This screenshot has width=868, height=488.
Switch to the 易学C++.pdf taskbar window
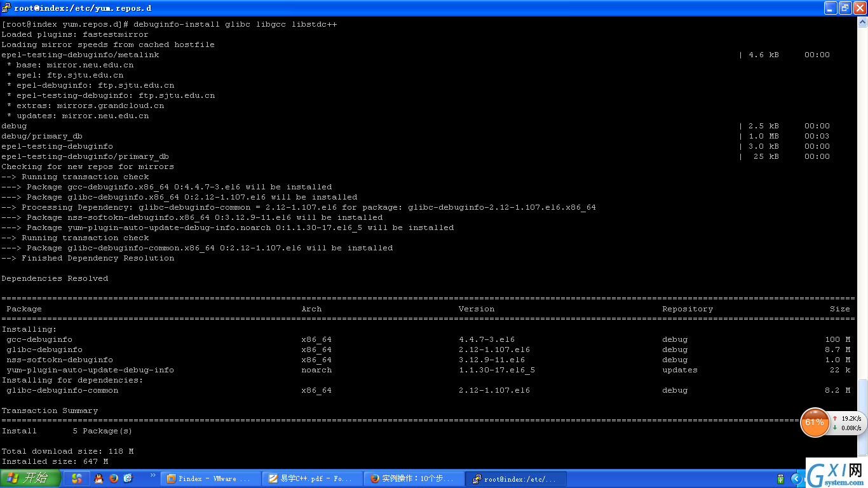(x=312, y=479)
